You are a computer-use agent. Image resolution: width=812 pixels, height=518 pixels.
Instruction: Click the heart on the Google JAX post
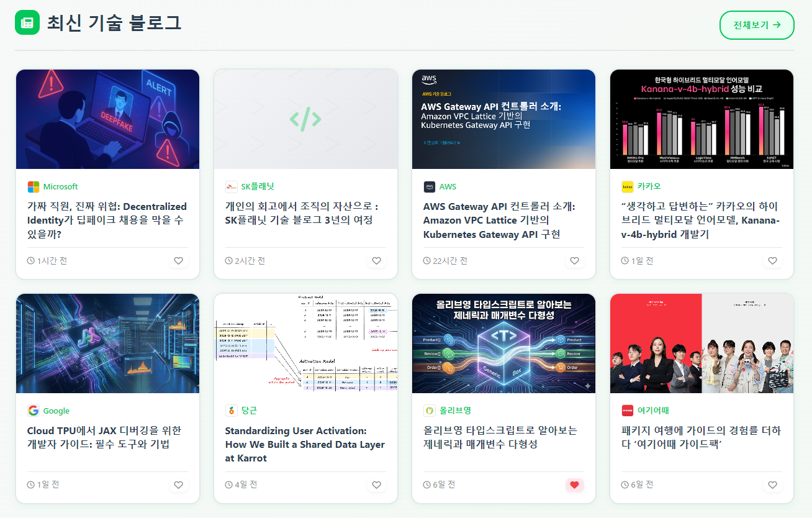coord(178,485)
